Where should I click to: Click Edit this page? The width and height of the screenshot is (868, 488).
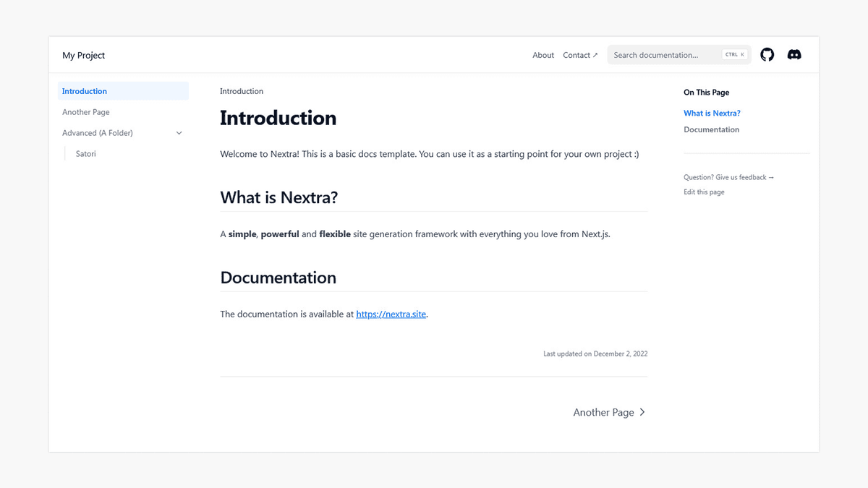coord(704,192)
